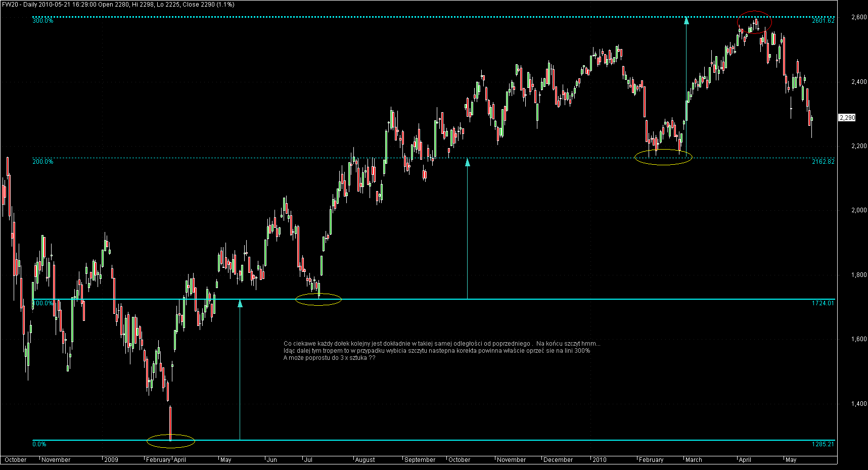
Task: Click the October label before the 2009 marker
Action: [x=16, y=460]
